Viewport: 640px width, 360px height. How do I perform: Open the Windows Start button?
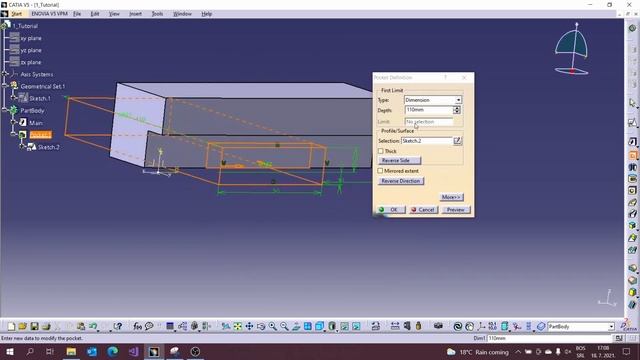9,351
